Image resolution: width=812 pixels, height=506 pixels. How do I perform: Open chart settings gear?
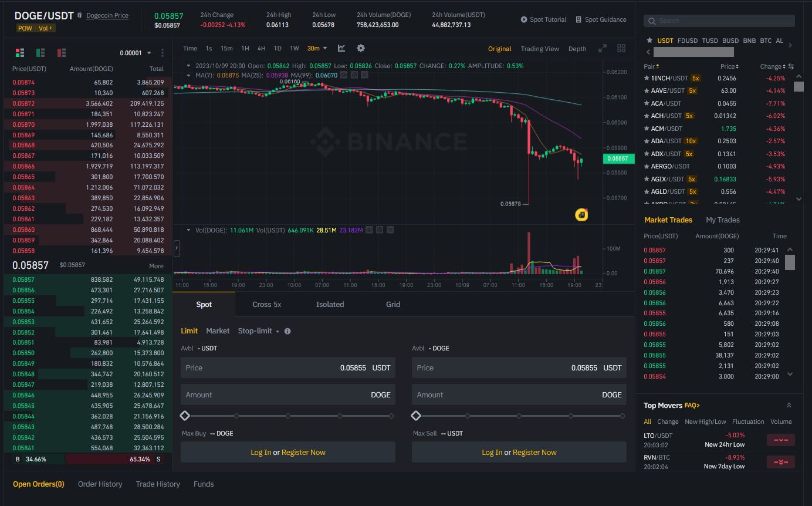coord(361,48)
